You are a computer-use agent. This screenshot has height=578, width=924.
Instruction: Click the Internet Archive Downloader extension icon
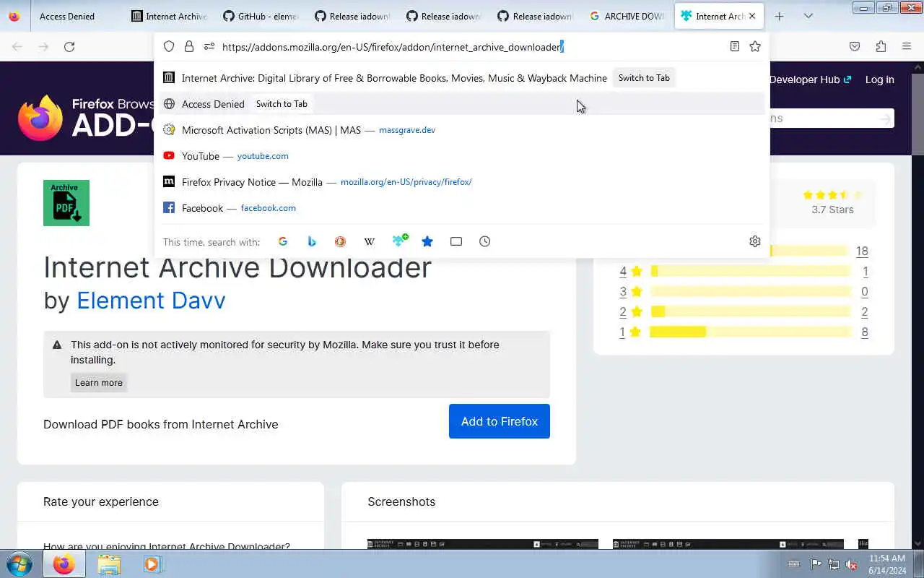[66, 203]
